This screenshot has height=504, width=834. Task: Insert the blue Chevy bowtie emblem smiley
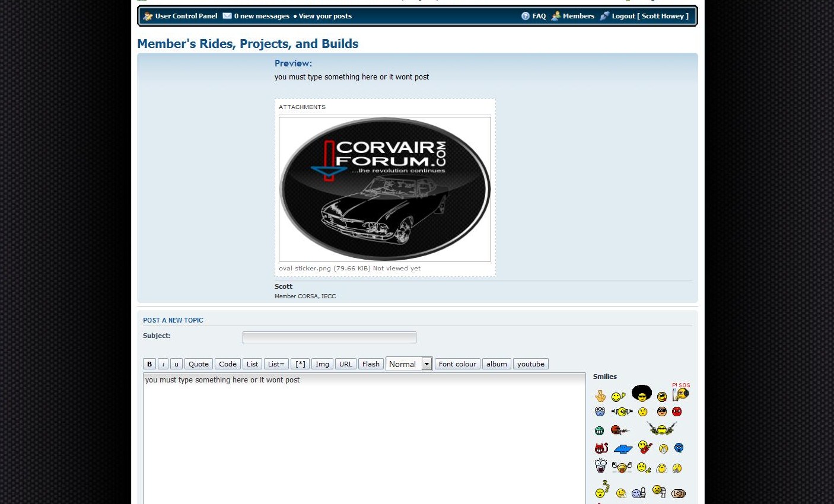[x=623, y=449]
